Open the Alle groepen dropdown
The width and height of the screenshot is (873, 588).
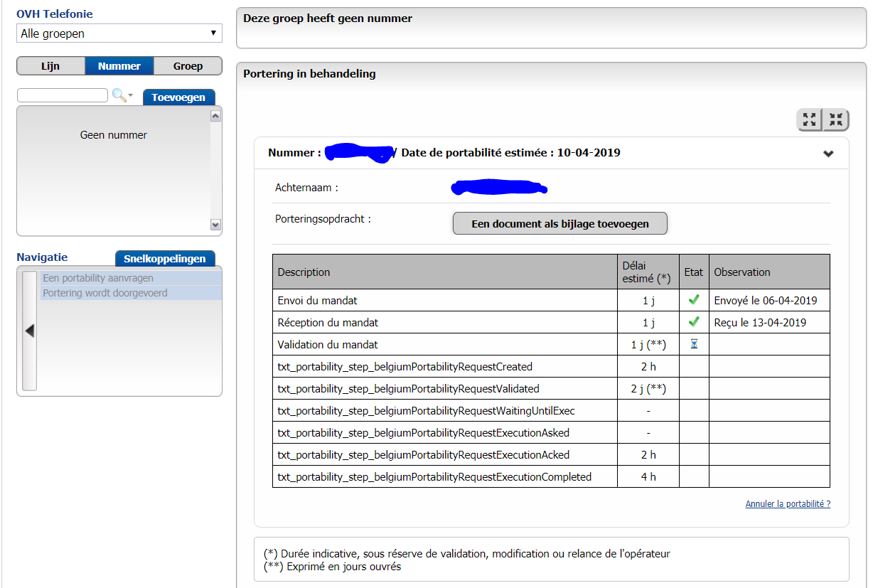click(x=119, y=33)
